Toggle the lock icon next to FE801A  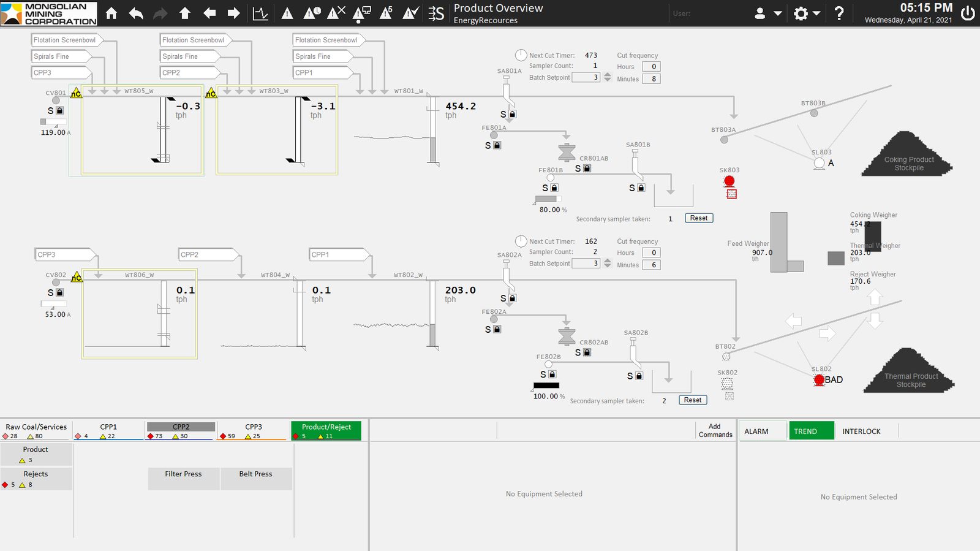(x=497, y=145)
